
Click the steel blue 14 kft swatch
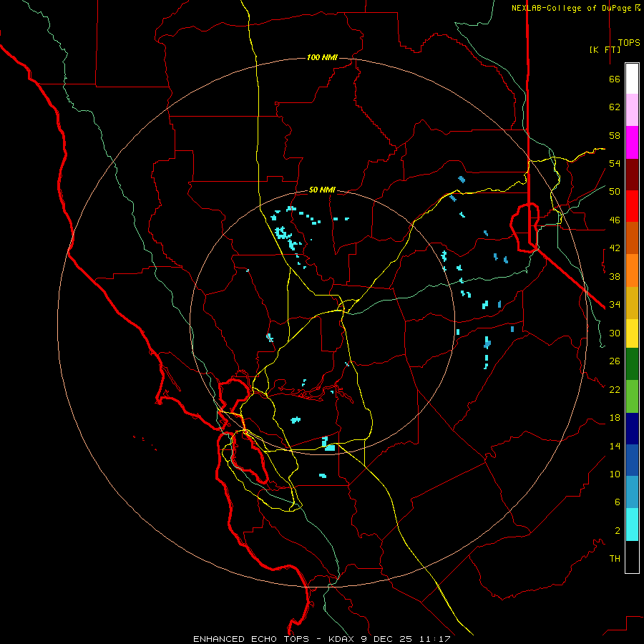632,492
